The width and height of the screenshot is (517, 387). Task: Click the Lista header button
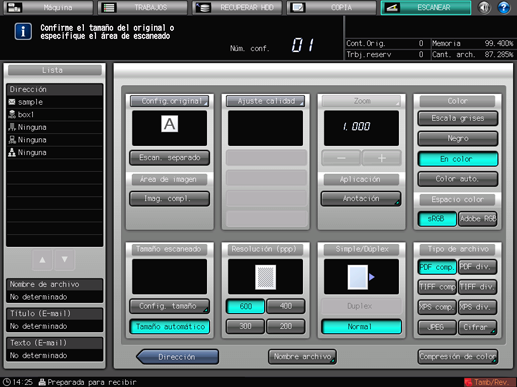pyautogui.click(x=55, y=70)
